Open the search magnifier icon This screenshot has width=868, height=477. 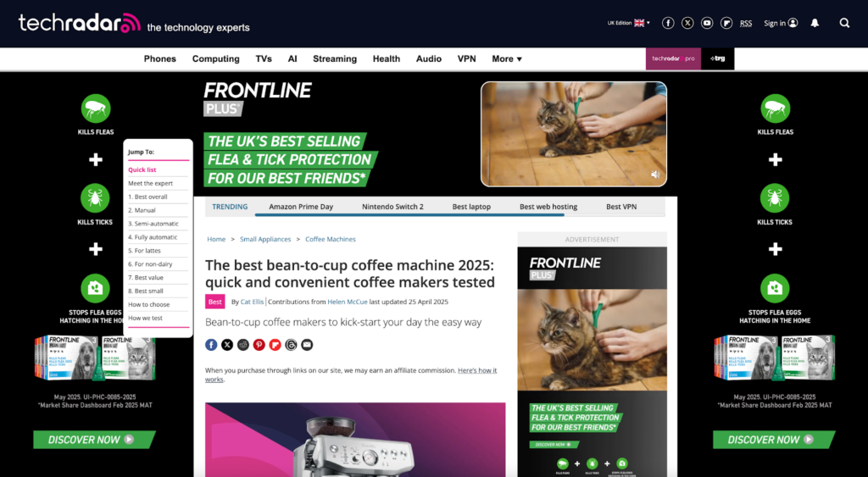pyautogui.click(x=844, y=23)
